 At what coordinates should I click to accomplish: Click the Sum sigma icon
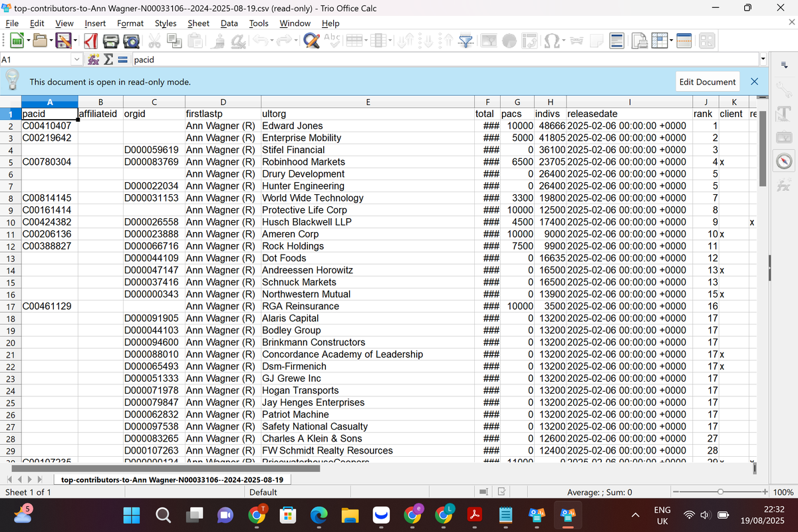pos(109,60)
